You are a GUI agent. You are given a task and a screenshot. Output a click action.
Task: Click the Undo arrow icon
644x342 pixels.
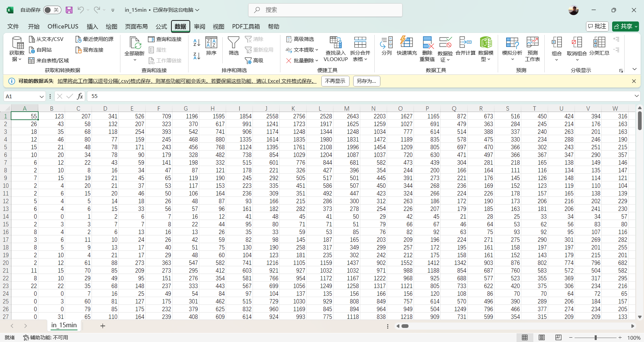tap(80, 10)
